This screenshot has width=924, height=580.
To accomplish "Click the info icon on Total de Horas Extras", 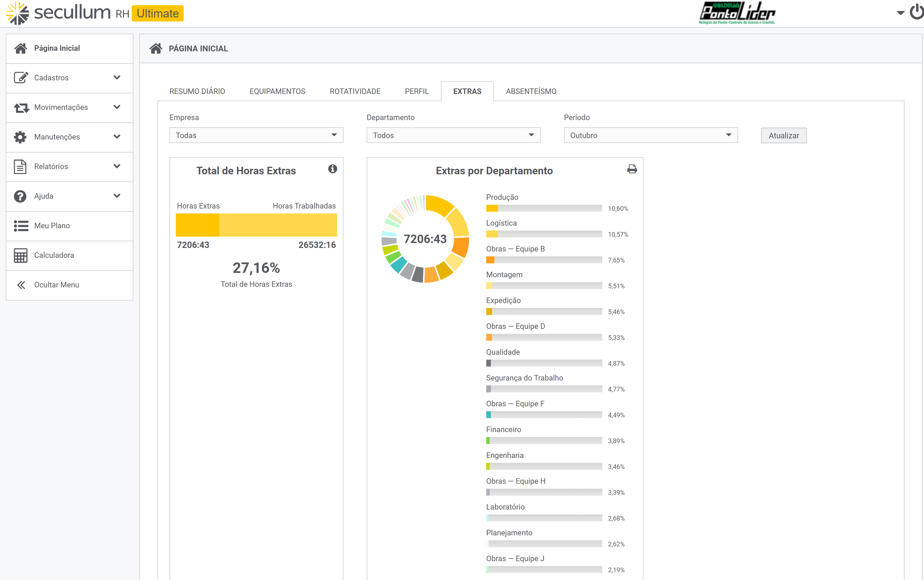I will pos(332,169).
